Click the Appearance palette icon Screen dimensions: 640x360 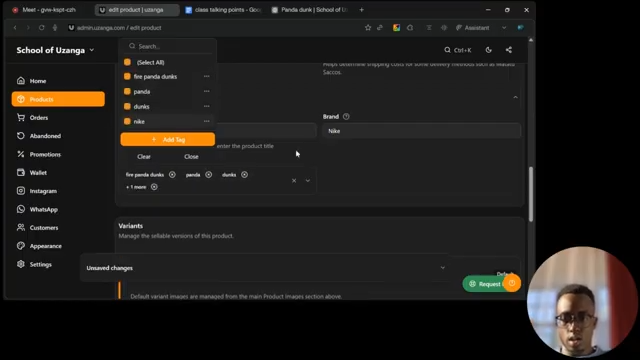pos(21,246)
